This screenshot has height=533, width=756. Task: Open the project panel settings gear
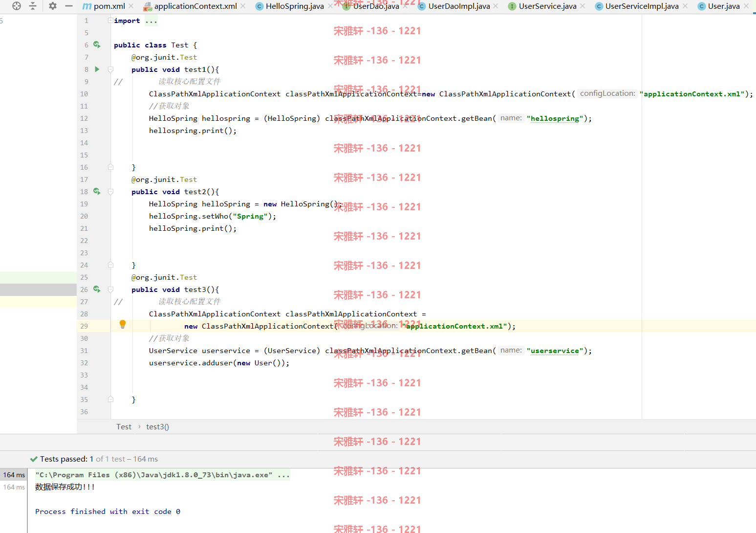tap(53, 6)
